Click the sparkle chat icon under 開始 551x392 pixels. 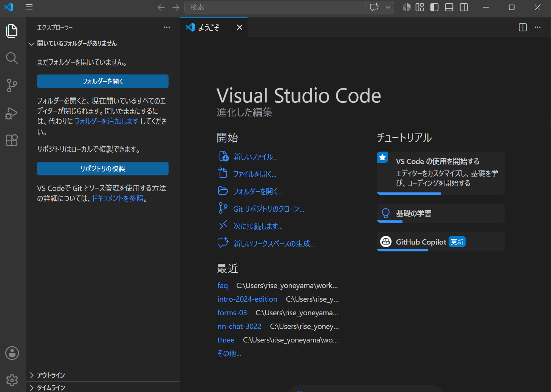tap(223, 242)
